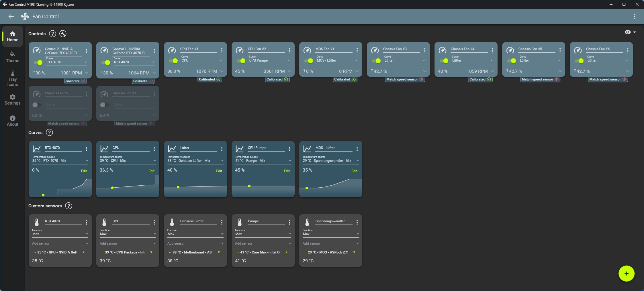Click the Lüfter curve graph icon
The width and height of the screenshot is (644, 291).
[x=172, y=149]
